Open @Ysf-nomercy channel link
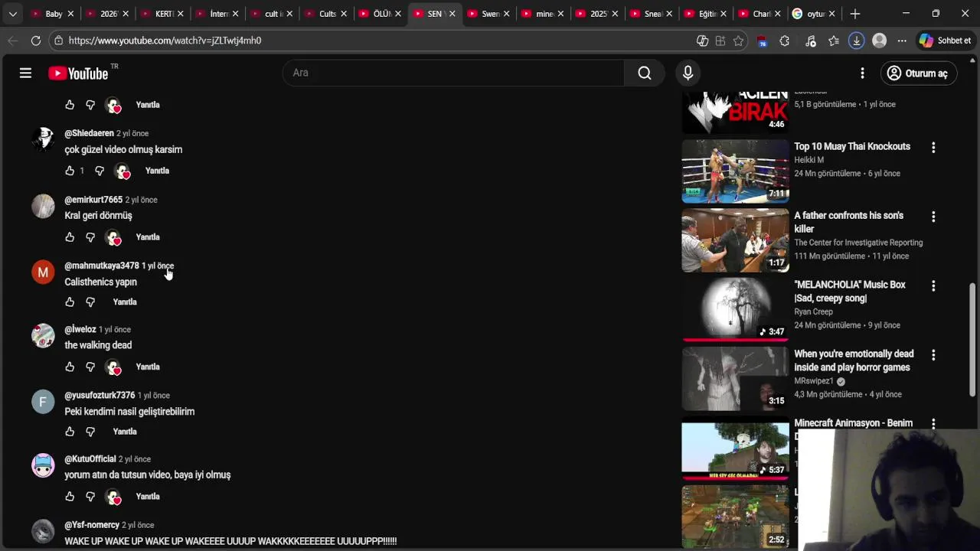The image size is (980, 551). [92, 525]
